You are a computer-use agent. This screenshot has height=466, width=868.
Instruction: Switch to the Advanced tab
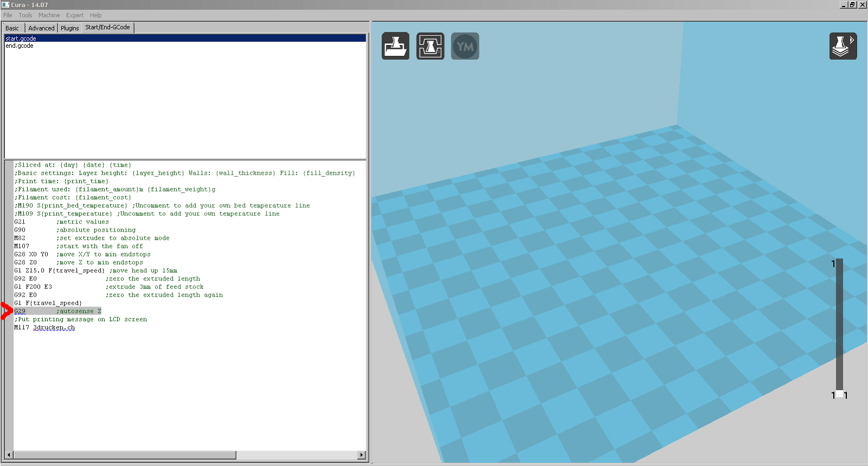tap(41, 28)
